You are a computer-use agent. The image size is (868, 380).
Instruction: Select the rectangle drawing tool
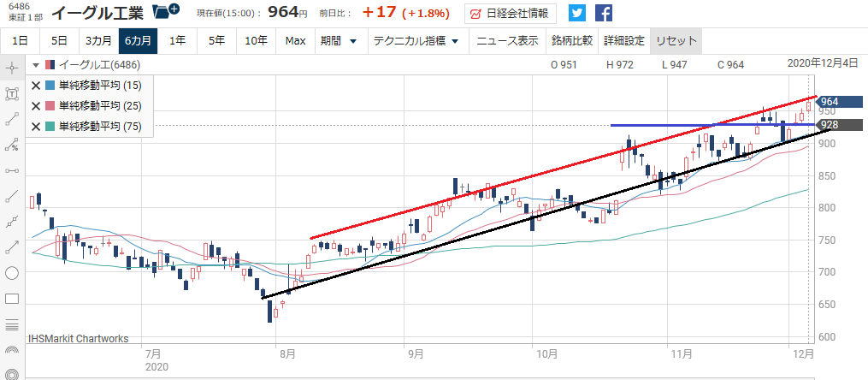click(12, 299)
